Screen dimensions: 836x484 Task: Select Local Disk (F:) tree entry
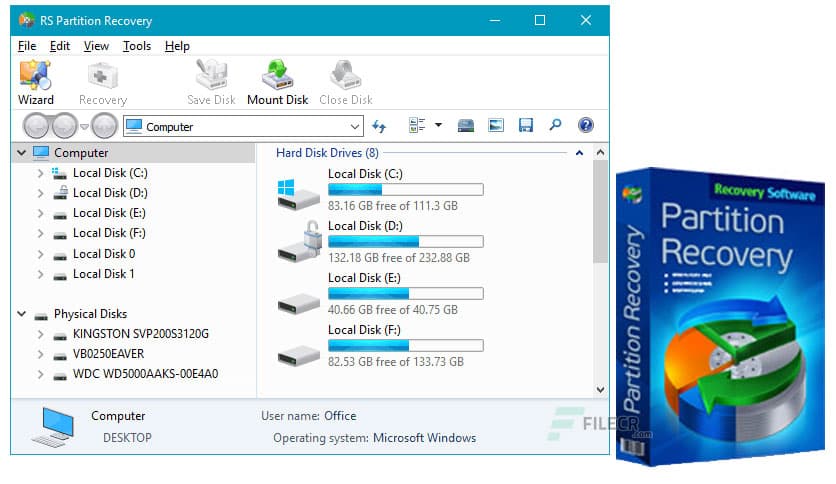coord(109,233)
